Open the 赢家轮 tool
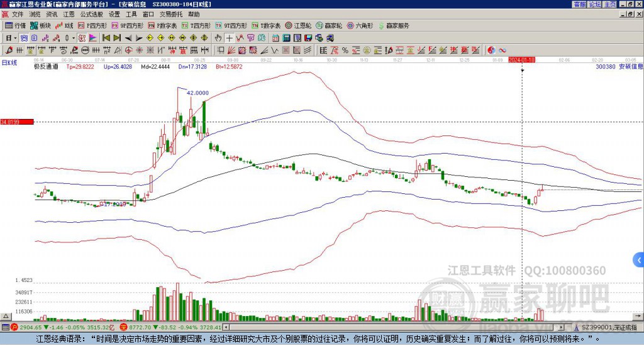Screen dimensions: 644x345 330,25
